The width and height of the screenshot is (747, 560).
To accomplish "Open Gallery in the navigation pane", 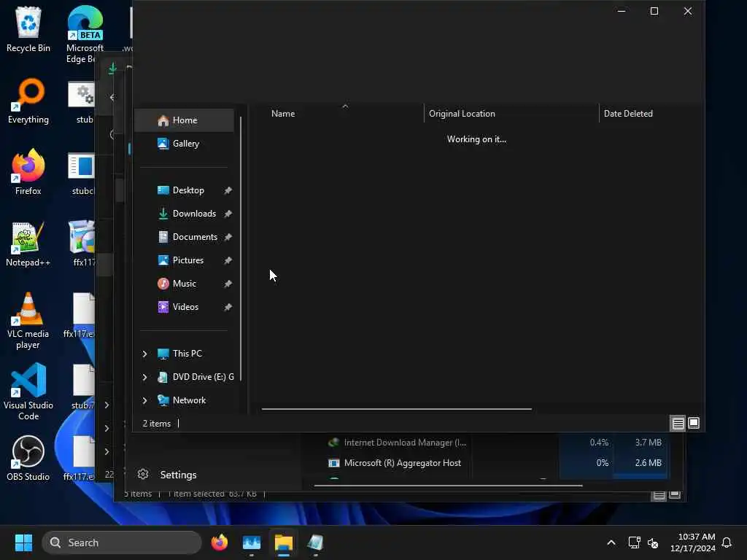I will pyautogui.click(x=185, y=144).
